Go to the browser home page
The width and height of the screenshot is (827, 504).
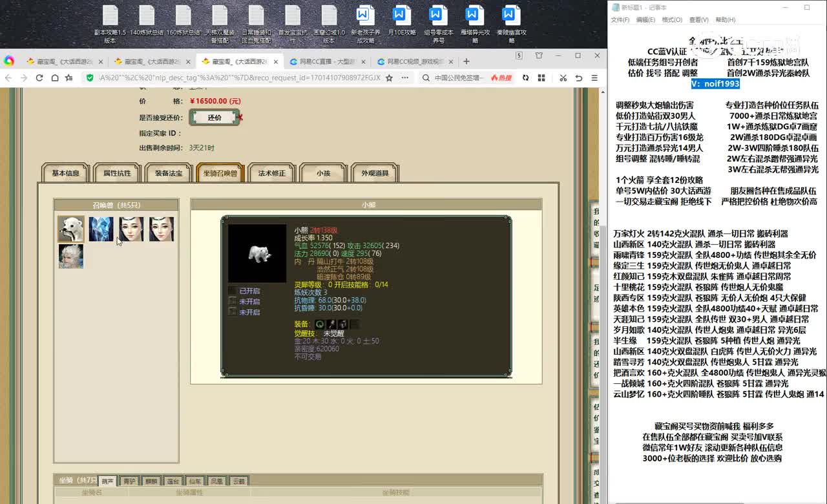pyautogui.click(x=54, y=78)
